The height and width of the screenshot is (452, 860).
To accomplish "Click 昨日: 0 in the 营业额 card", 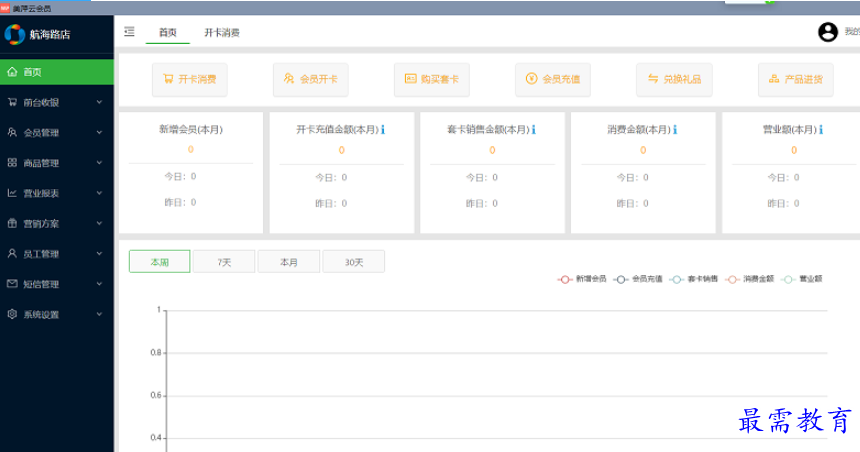I will (783, 203).
